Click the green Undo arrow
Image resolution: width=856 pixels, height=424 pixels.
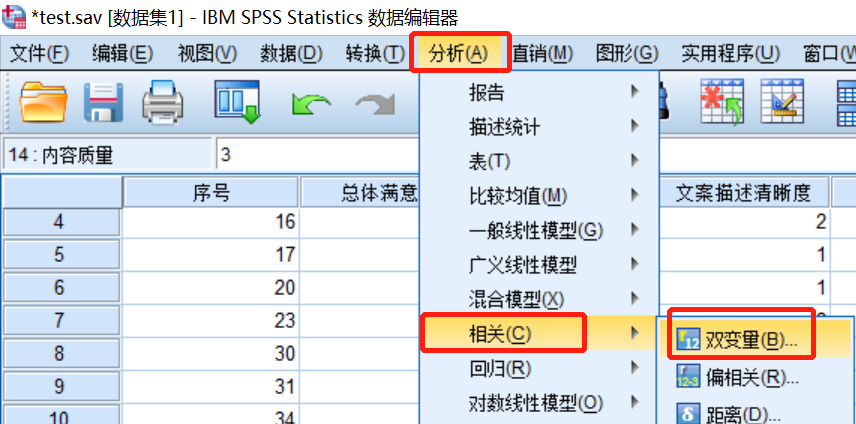click(x=311, y=103)
